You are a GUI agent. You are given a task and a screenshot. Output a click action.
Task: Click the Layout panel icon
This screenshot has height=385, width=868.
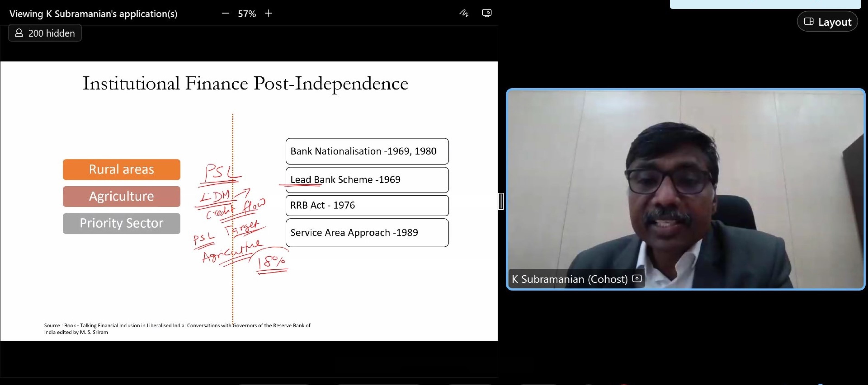tap(809, 21)
